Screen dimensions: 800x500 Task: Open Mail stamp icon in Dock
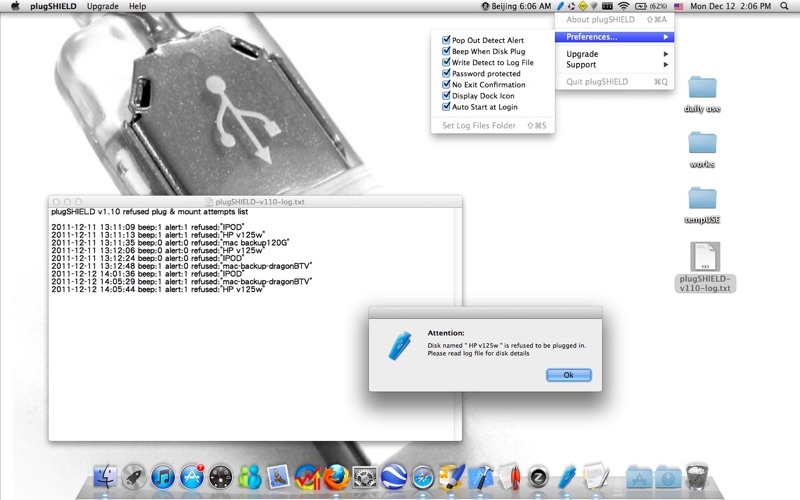[x=279, y=478]
